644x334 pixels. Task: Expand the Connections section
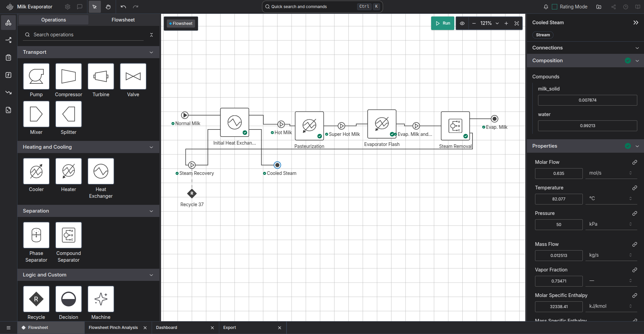pyautogui.click(x=585, y=48)
